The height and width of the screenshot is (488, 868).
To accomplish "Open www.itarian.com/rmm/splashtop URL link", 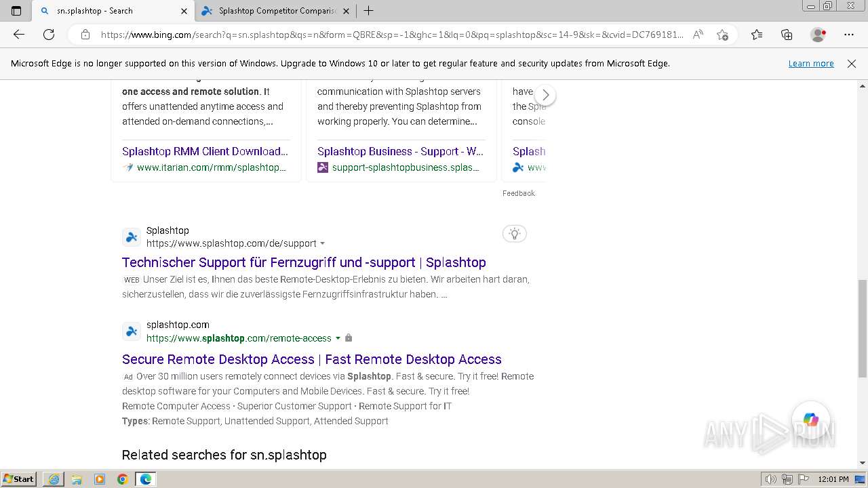I will (x=212, y=167).
